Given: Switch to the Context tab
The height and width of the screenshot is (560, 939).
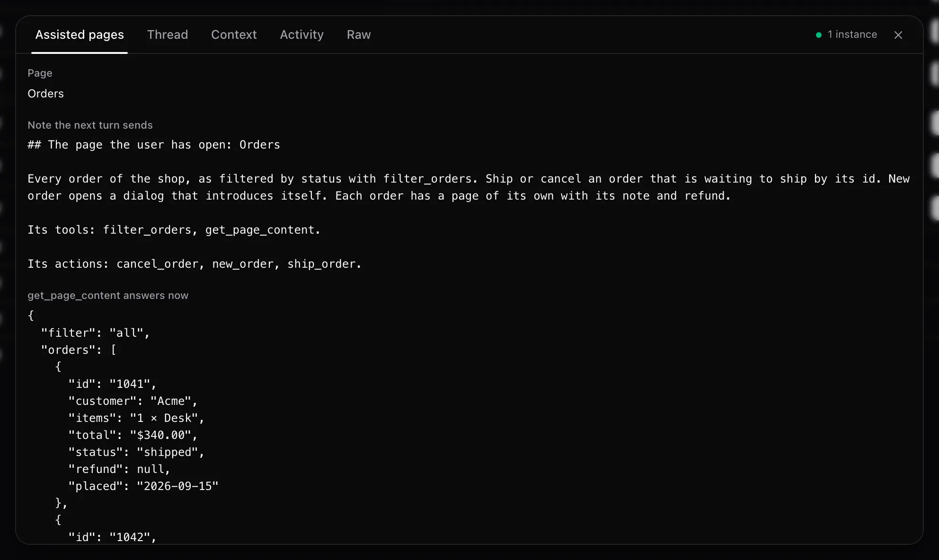Looking at the screenshot, I should point(234,35).
